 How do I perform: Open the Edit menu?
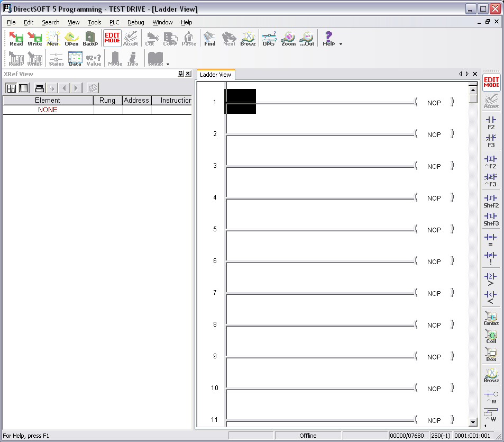(28, 22)
